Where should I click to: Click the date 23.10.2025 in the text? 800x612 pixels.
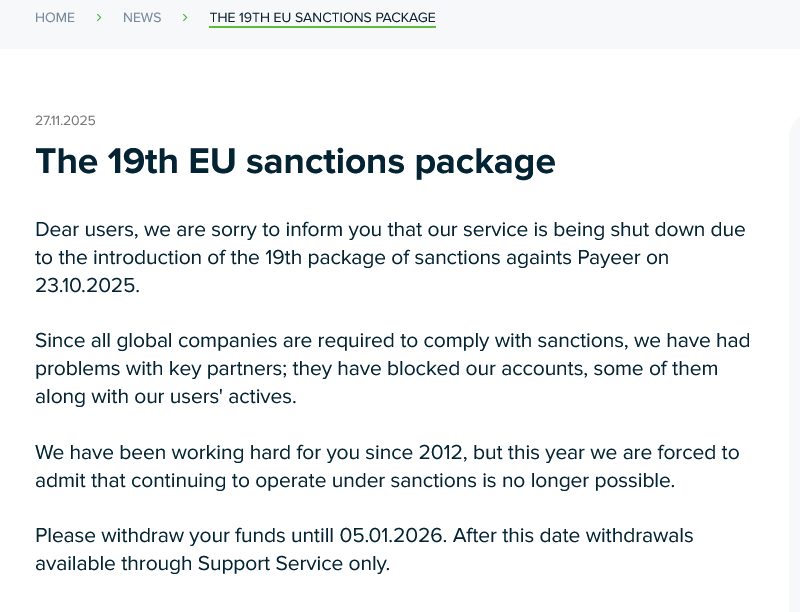[86, 285]
